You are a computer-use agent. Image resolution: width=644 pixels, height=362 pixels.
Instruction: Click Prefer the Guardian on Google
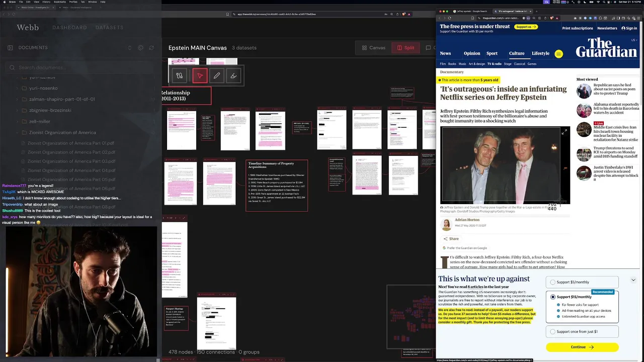[x=465, y=248]
